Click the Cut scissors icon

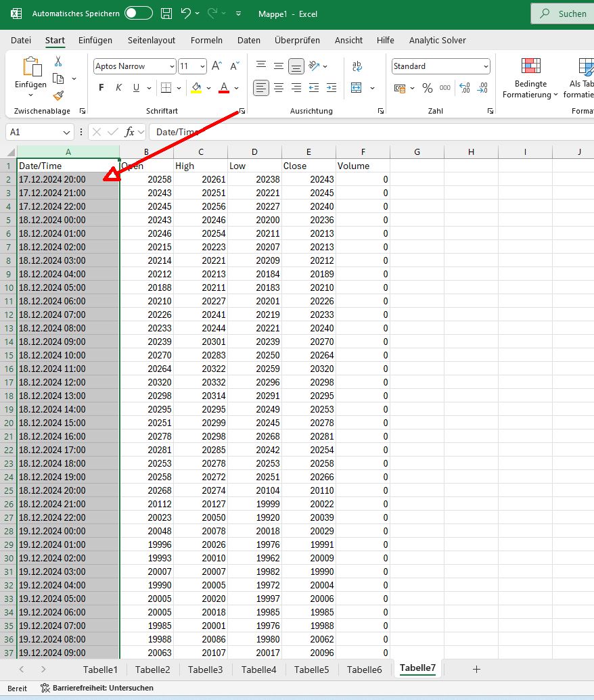(x=58, y=62)
